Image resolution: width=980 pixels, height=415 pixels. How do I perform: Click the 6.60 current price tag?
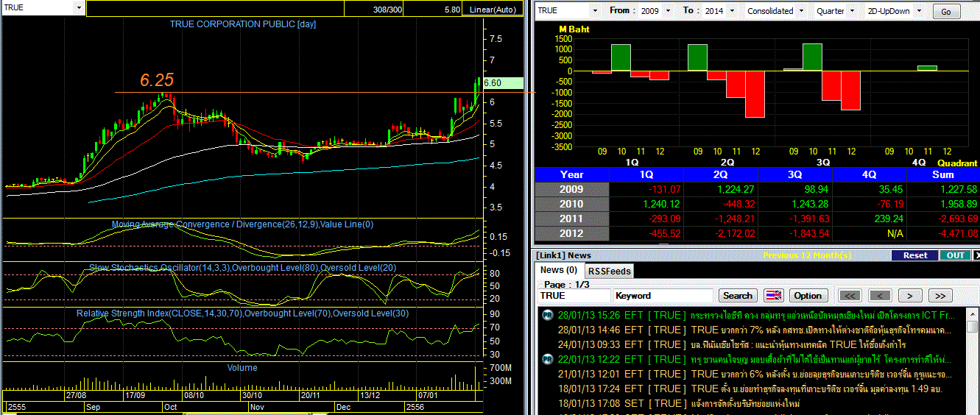point(503,83)
